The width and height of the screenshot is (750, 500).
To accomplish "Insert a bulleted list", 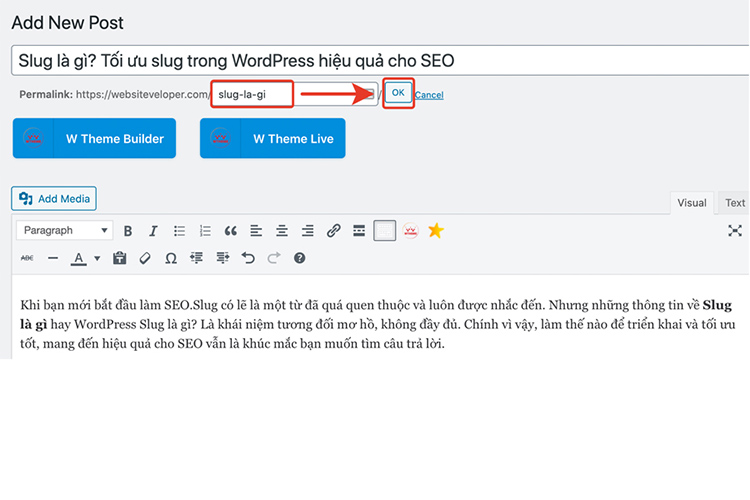I will [x=179, y=231].
